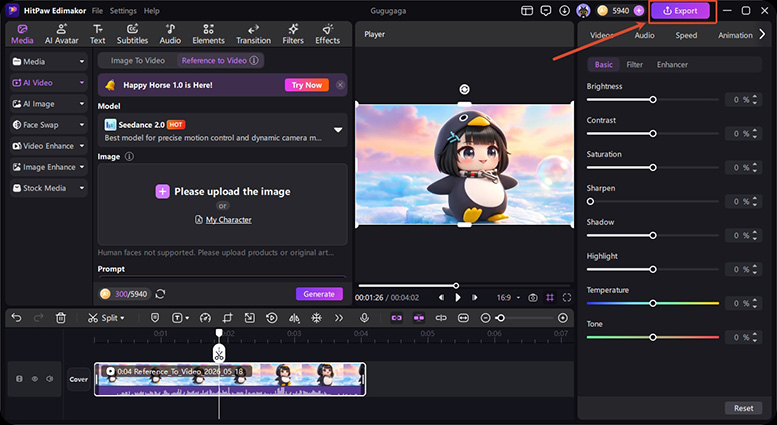
Task: Show more timeline tools with double chevron
Action: [339, 318]
